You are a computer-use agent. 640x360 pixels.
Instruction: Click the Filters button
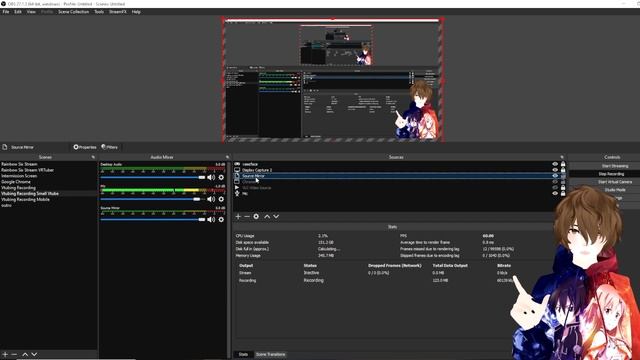(x=109, y=147)
